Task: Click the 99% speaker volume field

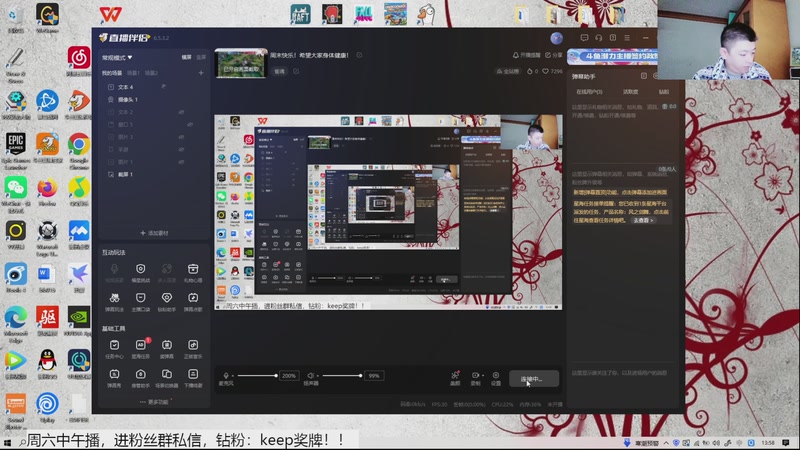Action: 374,376
